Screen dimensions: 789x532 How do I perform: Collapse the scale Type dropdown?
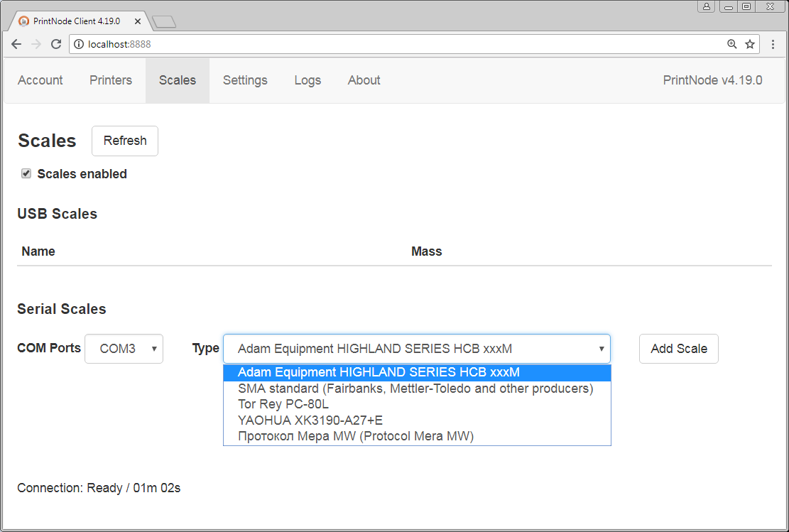tap(417, 348)
